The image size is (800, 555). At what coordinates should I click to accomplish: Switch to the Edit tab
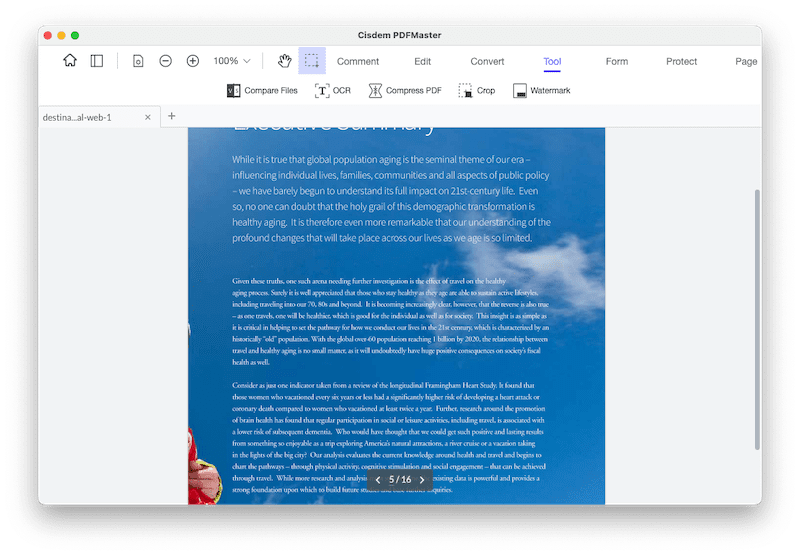coord(422,61)
